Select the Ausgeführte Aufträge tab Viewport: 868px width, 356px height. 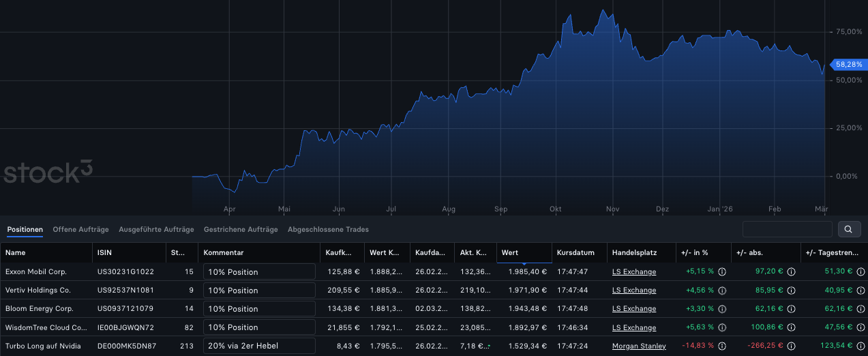156,230
